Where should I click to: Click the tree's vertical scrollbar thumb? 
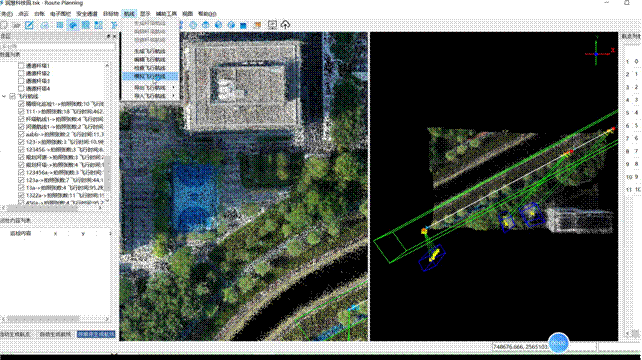(107, 173)
